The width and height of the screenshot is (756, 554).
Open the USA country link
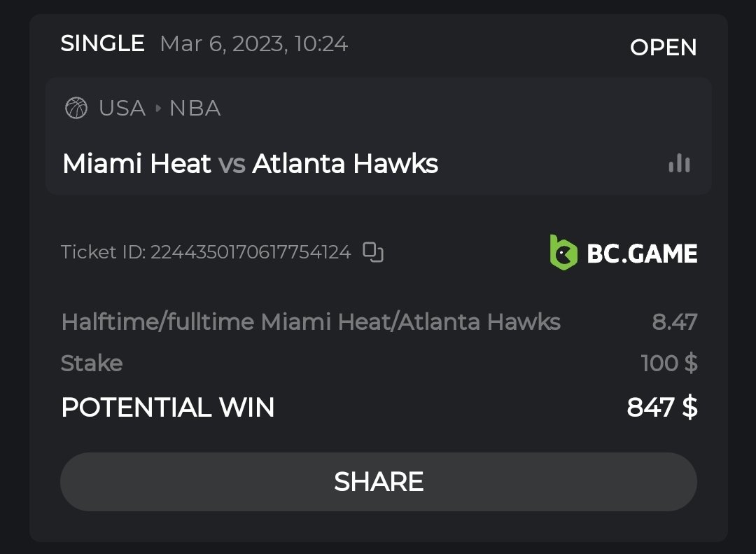click(122, 109)
